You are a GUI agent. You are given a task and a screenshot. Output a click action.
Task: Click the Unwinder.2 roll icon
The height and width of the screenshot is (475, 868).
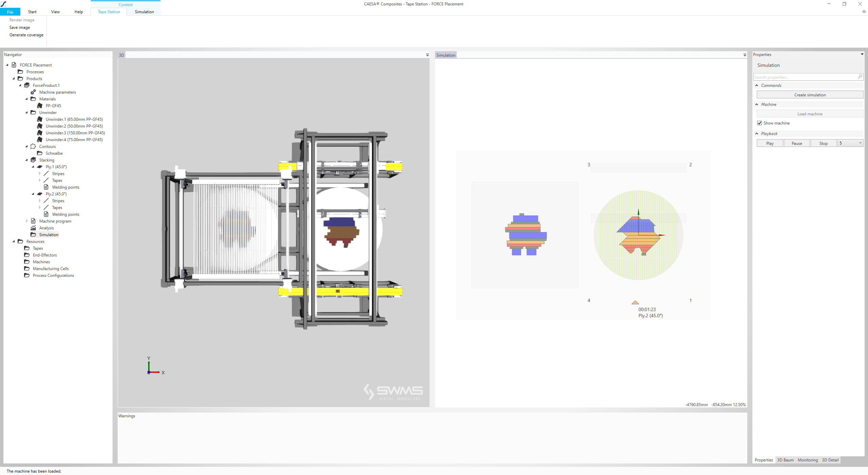pos(40,126)
